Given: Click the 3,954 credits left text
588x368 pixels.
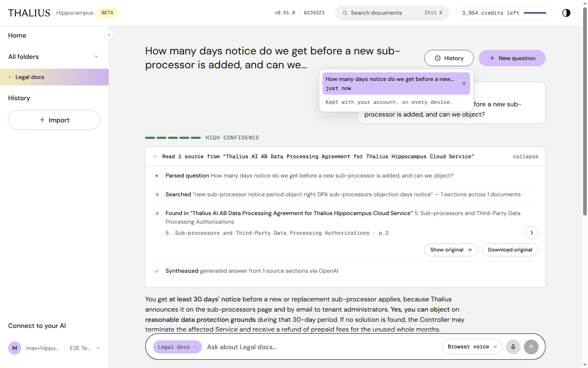Looking at the screenshot, I should [x=490, y=13].
